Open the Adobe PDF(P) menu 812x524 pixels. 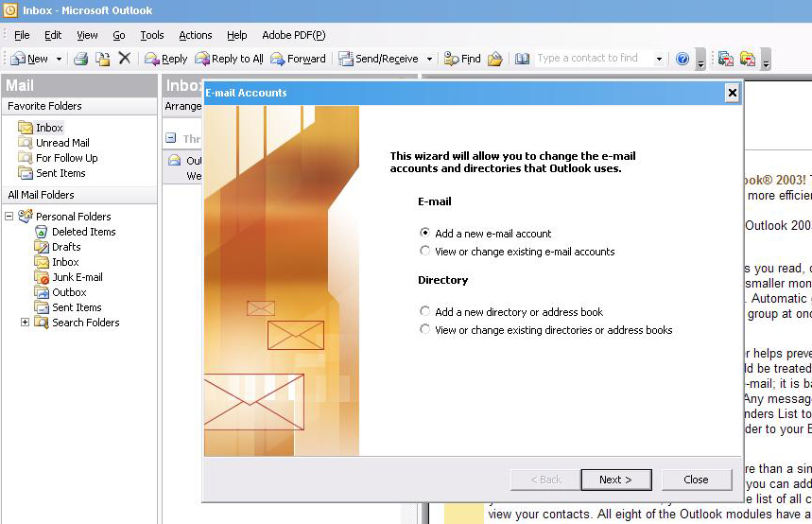[294, 35]
